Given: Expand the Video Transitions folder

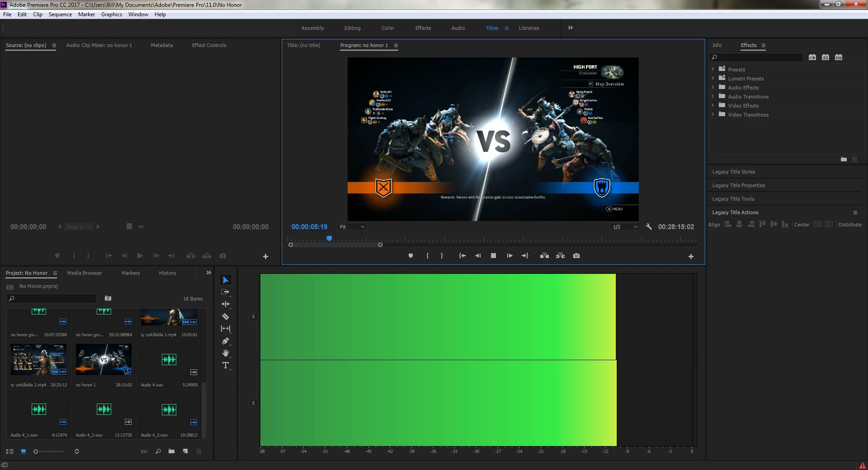Looking at the screenshot, I should click(713, 114).
